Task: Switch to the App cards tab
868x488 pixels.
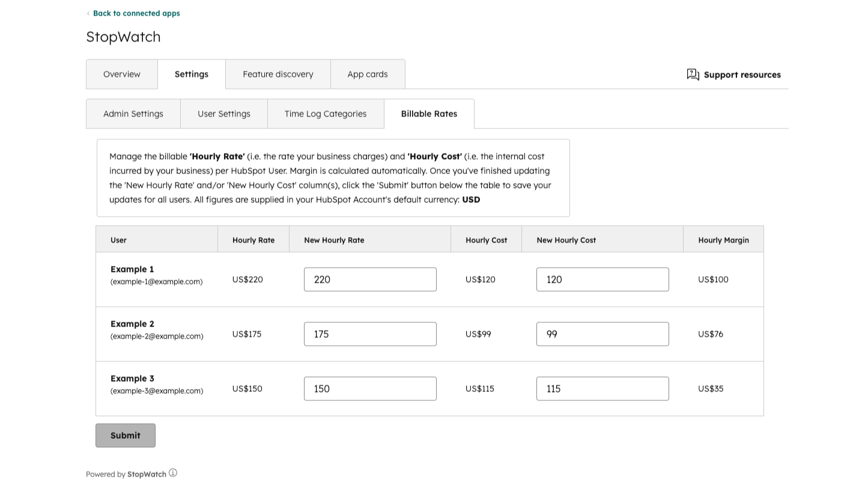Action: (x=368, y=74)
